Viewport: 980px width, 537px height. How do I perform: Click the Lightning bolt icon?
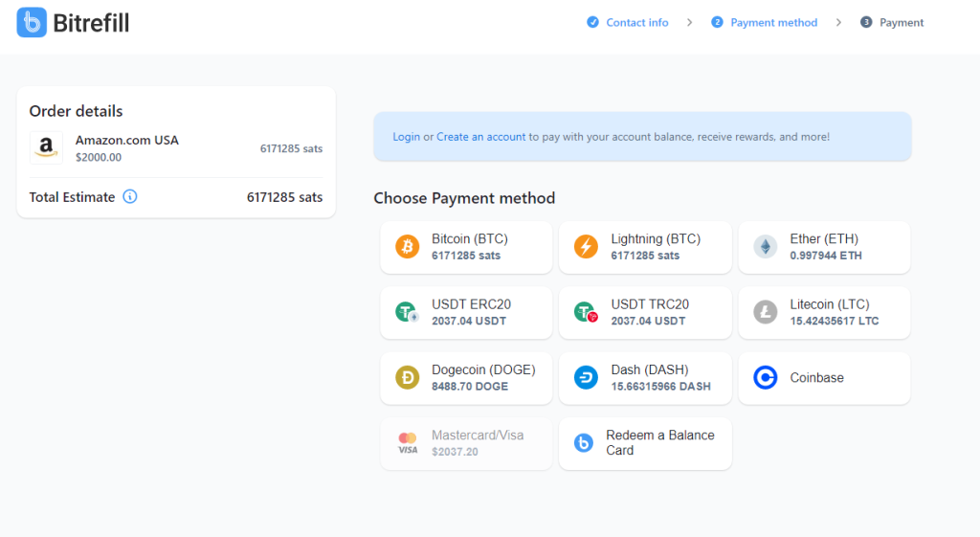[x=587, y=246]
